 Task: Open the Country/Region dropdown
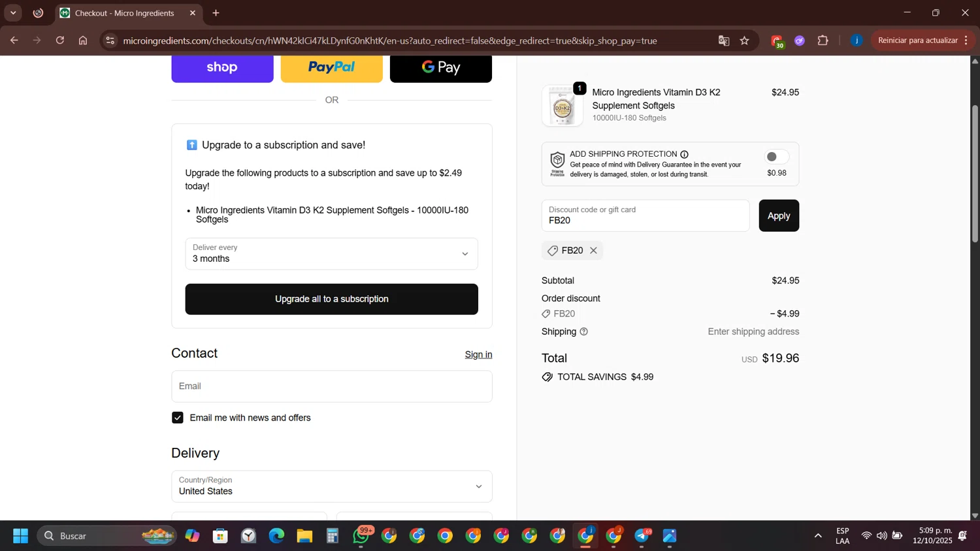332,486
